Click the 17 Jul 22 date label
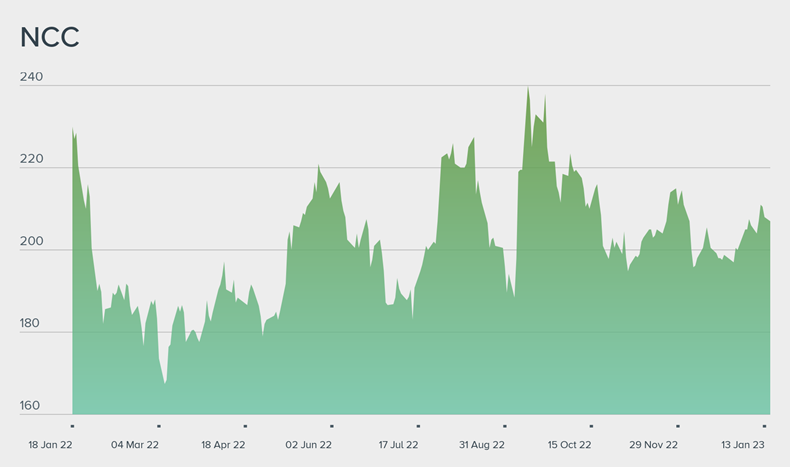The width and height of the screenshot is (790, 467). click(x=397, y=444)
